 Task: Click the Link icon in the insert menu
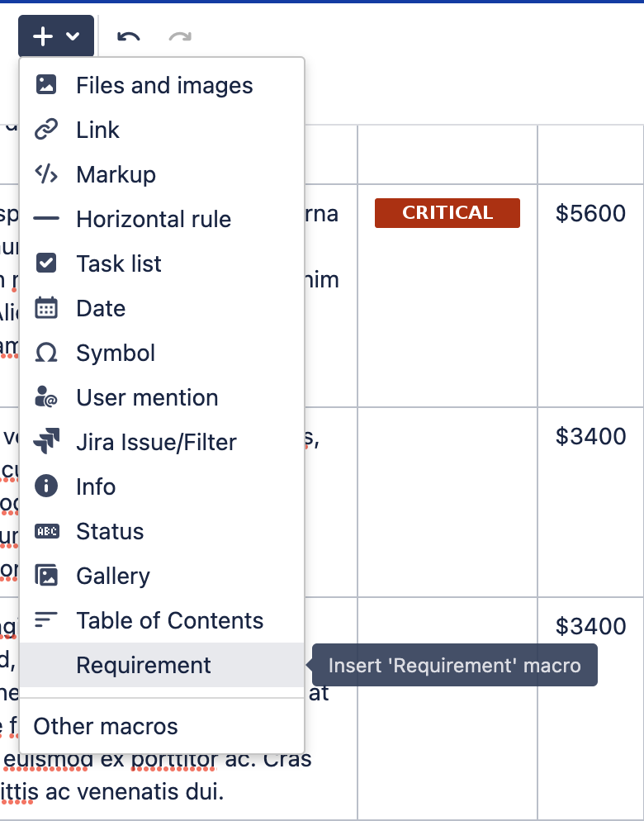pos(46,130)
